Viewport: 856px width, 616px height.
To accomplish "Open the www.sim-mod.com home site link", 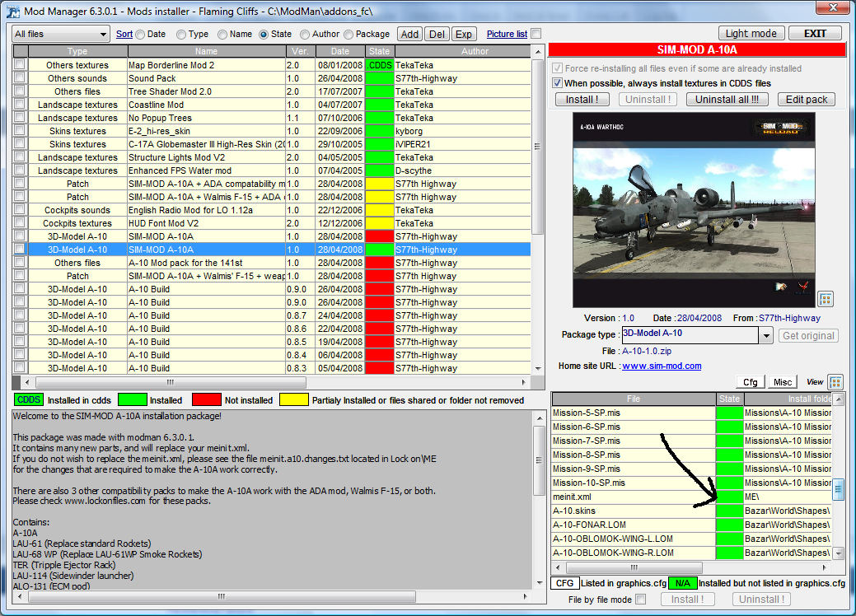I will click(x=662, y=366).
